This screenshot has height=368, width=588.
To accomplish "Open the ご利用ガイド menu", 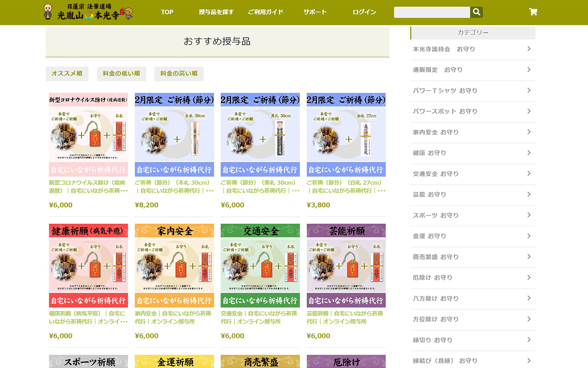I will point(266,12).
